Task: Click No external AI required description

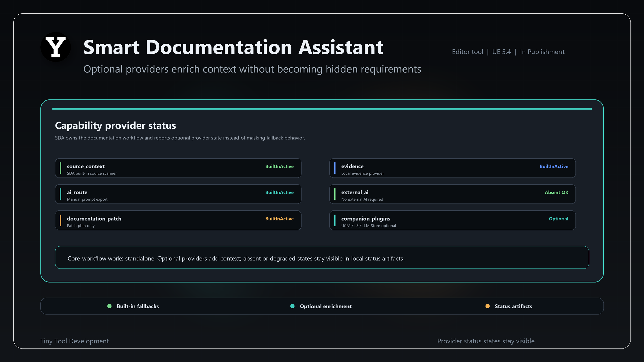Action: pyautogui.click(x=362, y=199)
